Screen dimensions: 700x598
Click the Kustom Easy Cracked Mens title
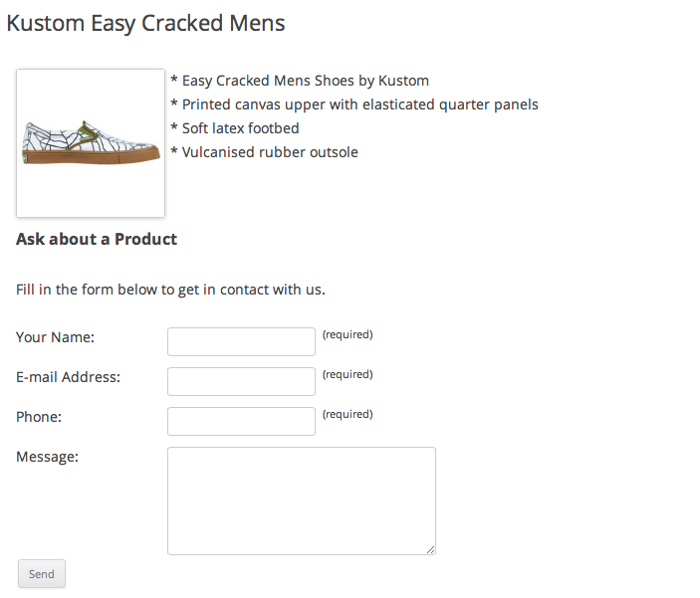pos(145,23)
